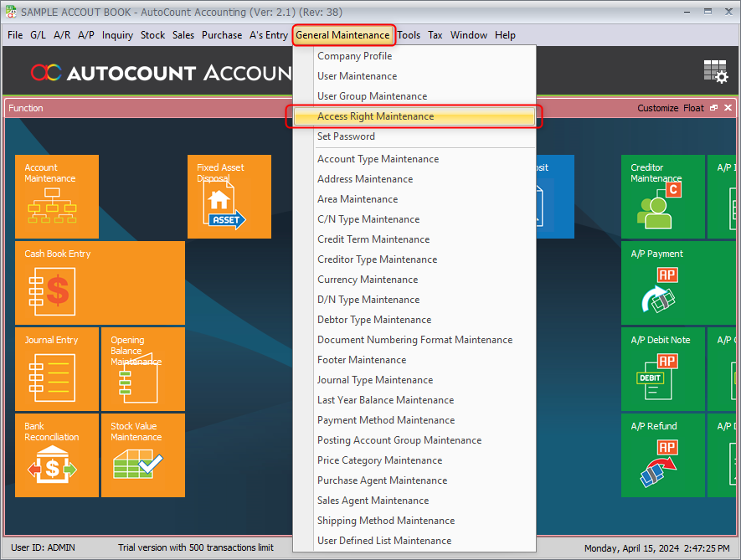Open the Stock Value Maintenance tile

143,455
